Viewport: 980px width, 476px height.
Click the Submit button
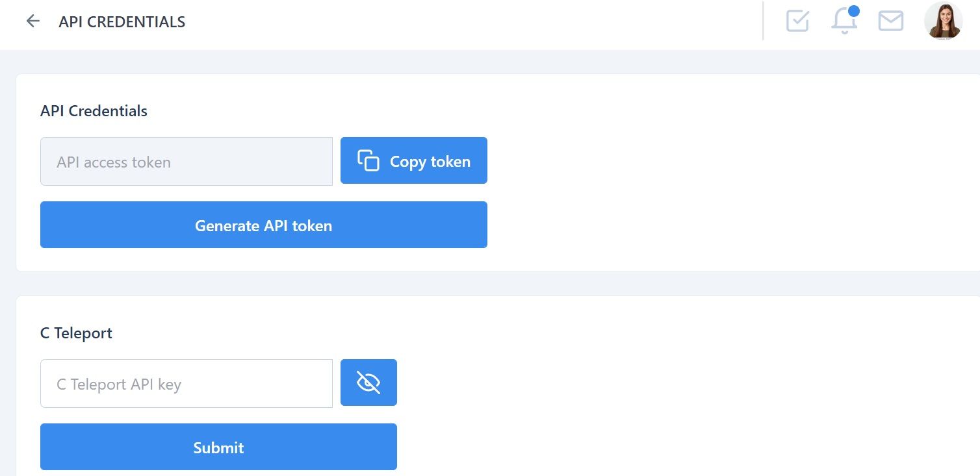(x=218, y=447)
